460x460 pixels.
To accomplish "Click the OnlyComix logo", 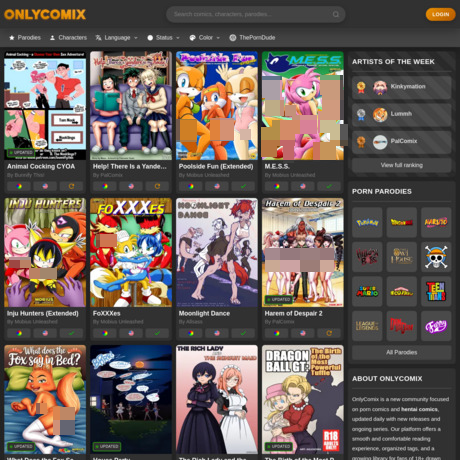I will coord(45,15).
